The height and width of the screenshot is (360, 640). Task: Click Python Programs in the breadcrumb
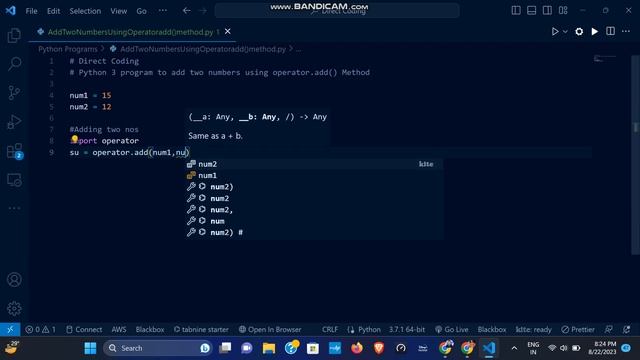pyautogui.click(x=68, y=49)
